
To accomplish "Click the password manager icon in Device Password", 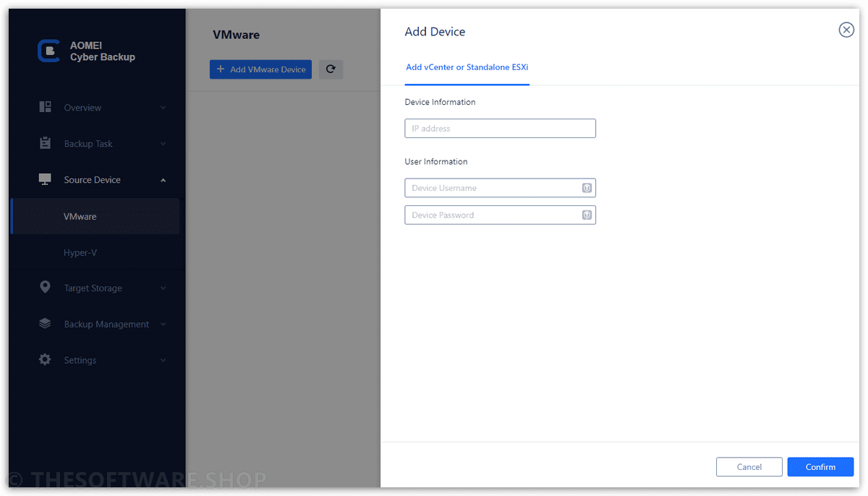I will click(x=587, y=215).
